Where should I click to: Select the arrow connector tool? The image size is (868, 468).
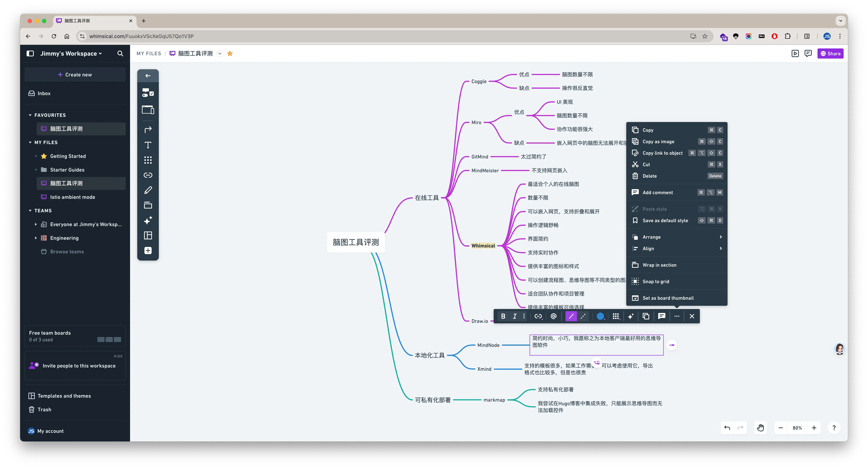coord(148,130)
